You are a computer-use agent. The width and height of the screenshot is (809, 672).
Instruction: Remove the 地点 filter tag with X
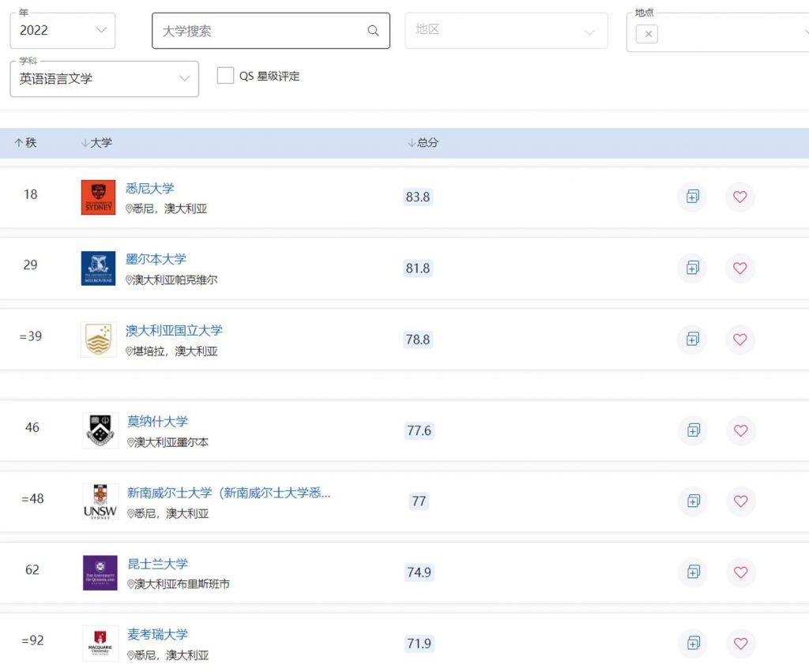(647, 34)
